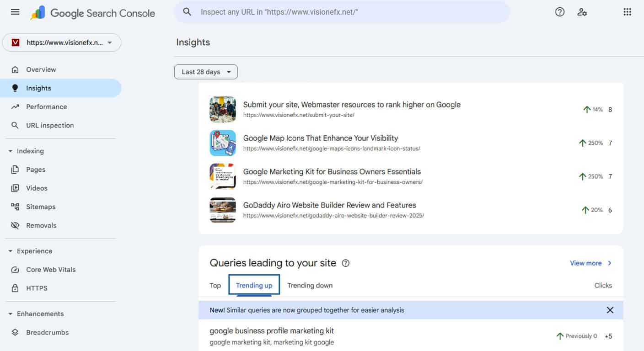Viewport: 644px width, 351px height.
Task: Collapse the Indexing section
Action: pyautogui.click(x=10, y=151)
